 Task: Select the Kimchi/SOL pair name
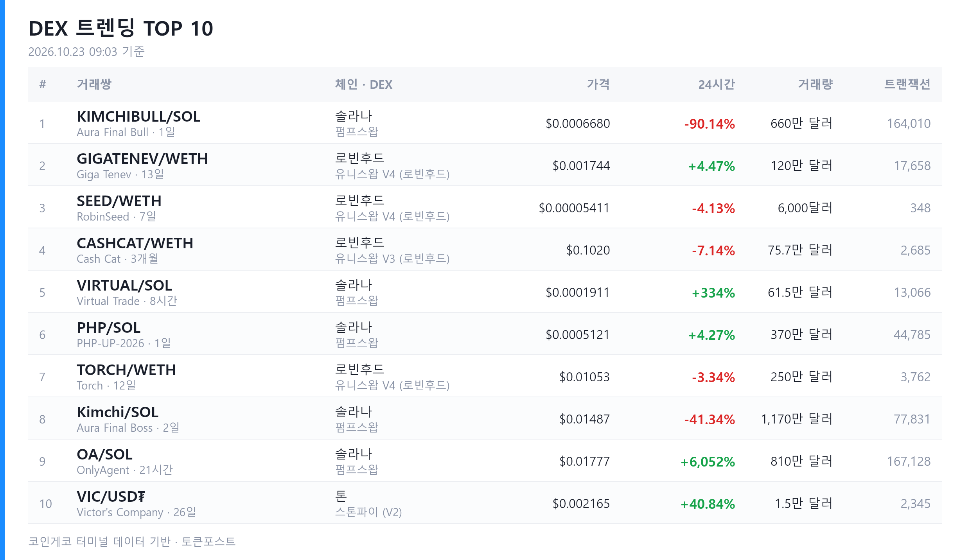(x=118, y=412)
